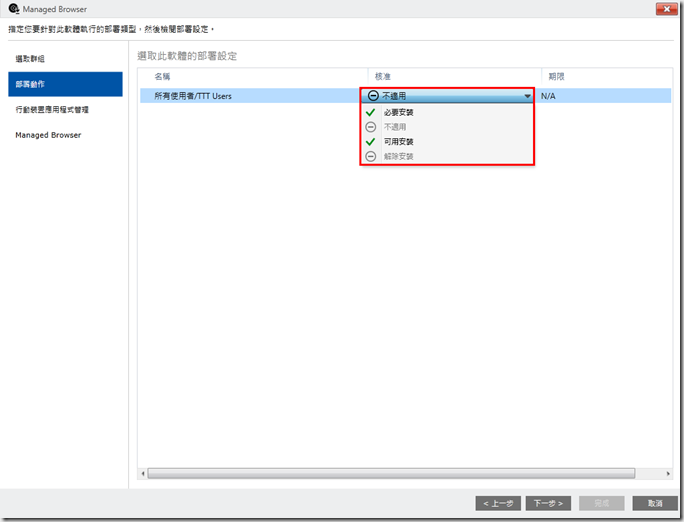Click the green checkmark beside 可用安裝

[x=371, y=142]
